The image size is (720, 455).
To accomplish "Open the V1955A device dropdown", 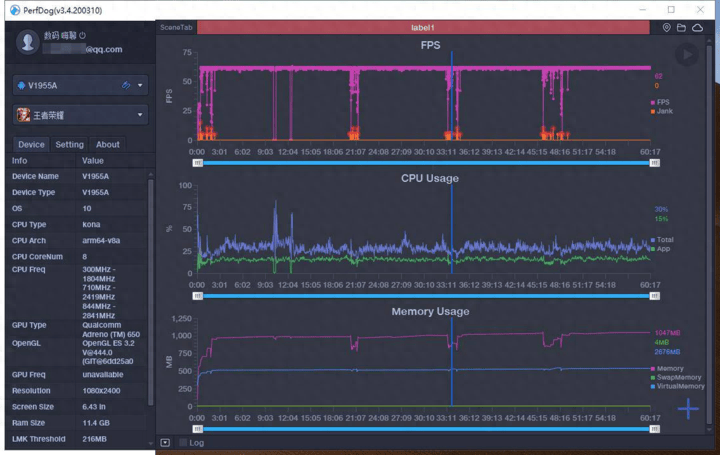I will 141,86.
